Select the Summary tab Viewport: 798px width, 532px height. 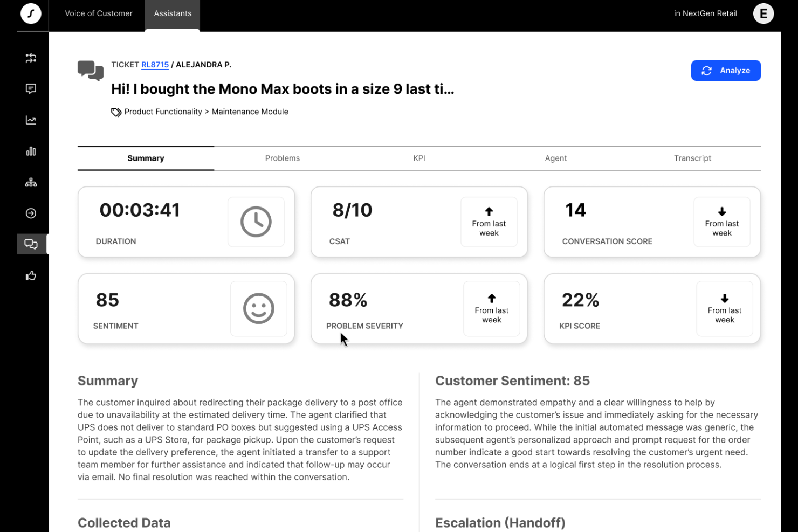click(146, 158)
